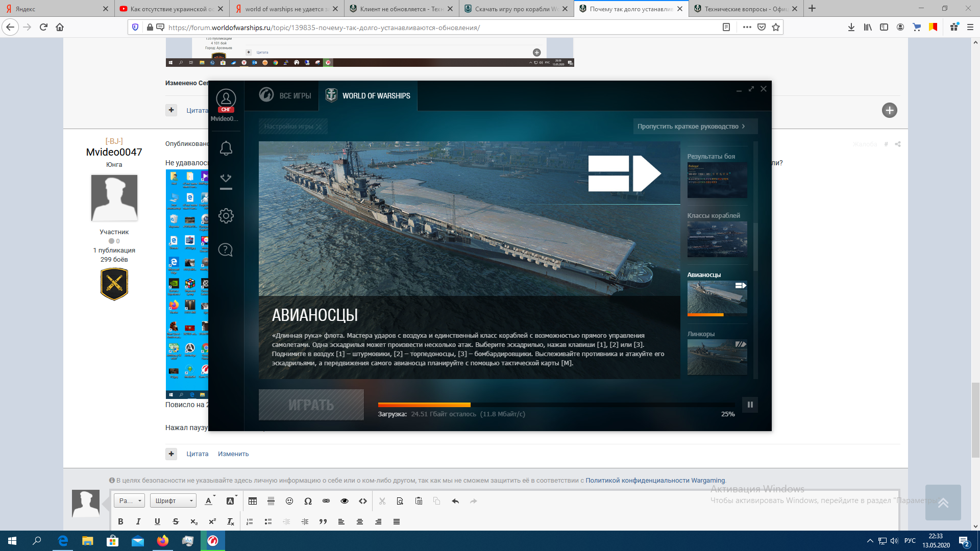Center align text
The width and height of the screenshot is (980, 551).
click(360, 521)
